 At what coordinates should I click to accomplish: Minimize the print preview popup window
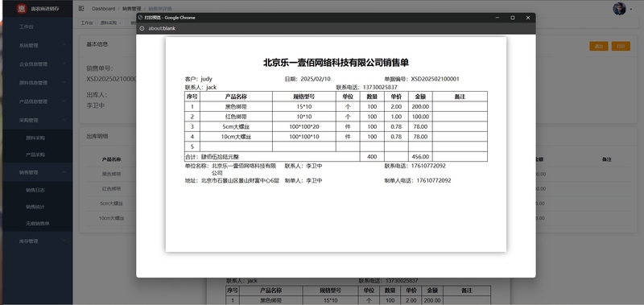pyautogui.click(x=497, y=18)
